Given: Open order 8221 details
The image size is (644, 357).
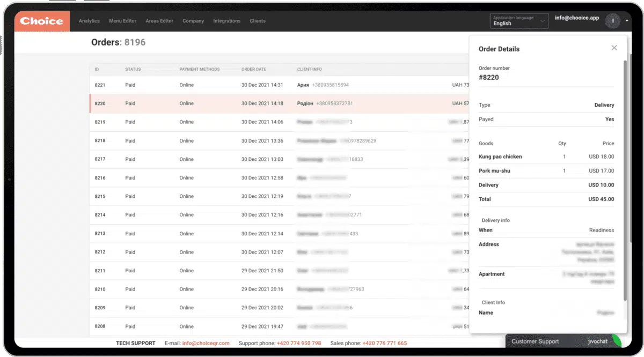Looking at the screenshot, I should (x=215, y=85).
